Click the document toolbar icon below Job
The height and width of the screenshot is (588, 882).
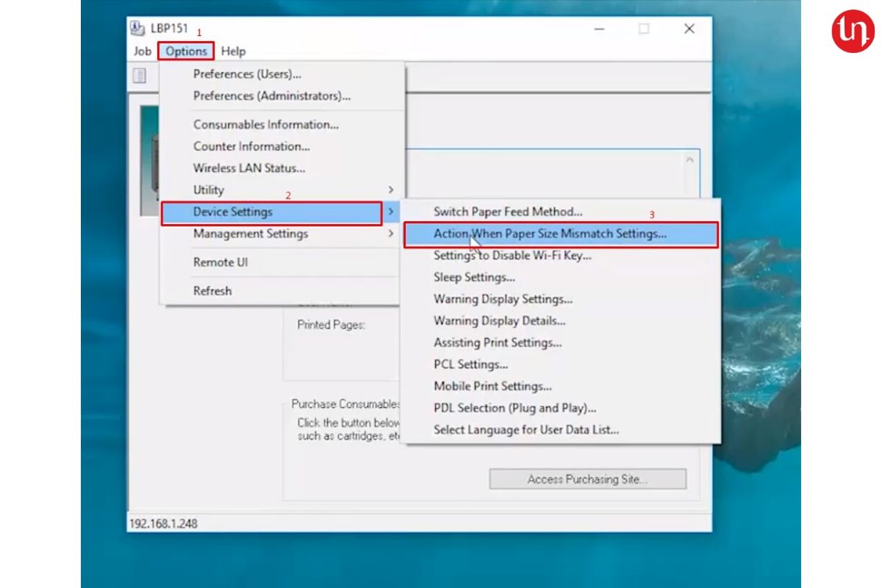coord(140,76)
